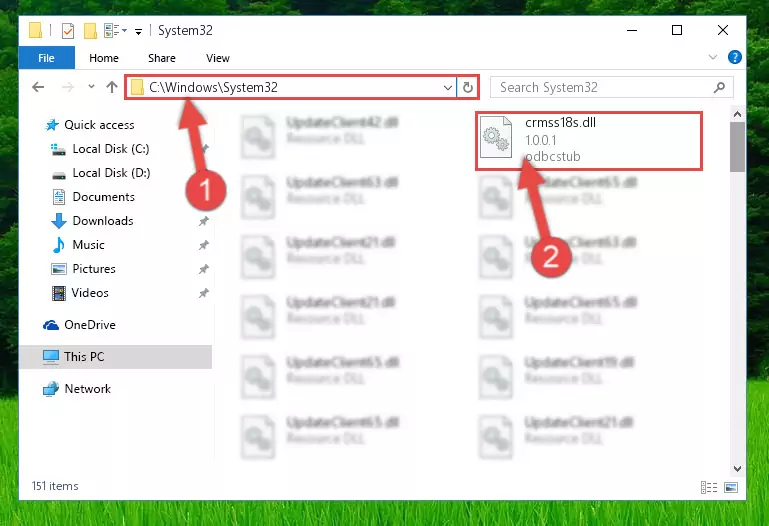The image size is (769, 526).
Task: Go back with the back arrow
Action: coord(38,87)
